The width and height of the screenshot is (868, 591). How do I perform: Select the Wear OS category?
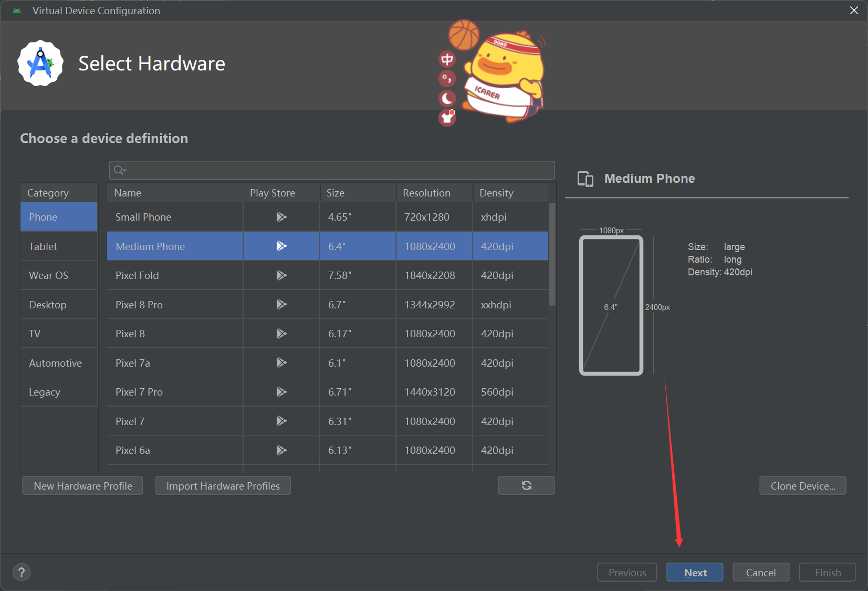coord(59,275)
